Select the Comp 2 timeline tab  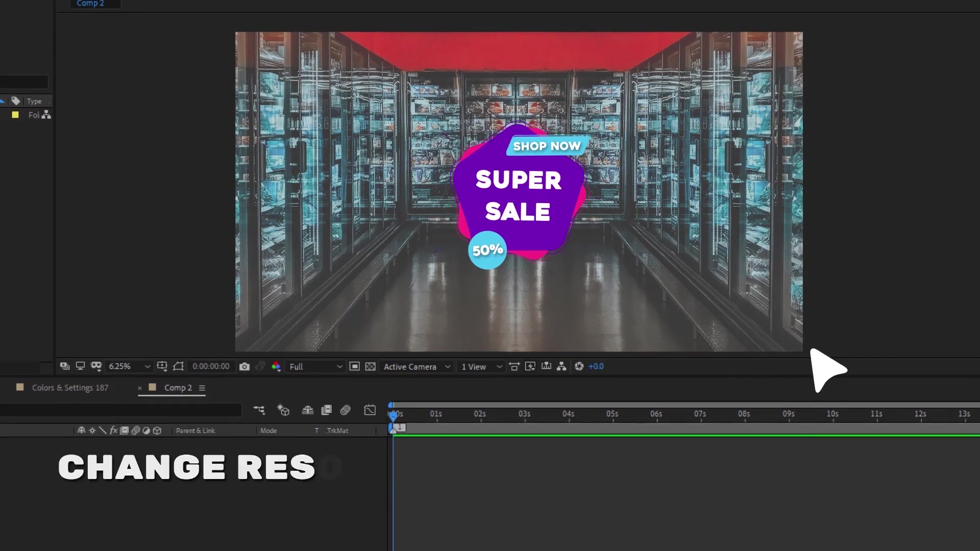[178, 388]
